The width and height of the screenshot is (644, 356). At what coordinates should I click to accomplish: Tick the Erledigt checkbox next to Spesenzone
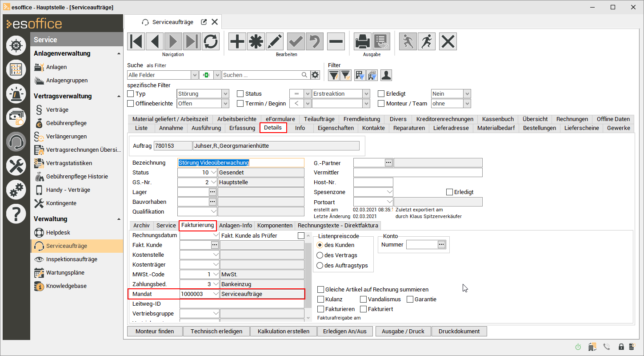coord(449,192)
